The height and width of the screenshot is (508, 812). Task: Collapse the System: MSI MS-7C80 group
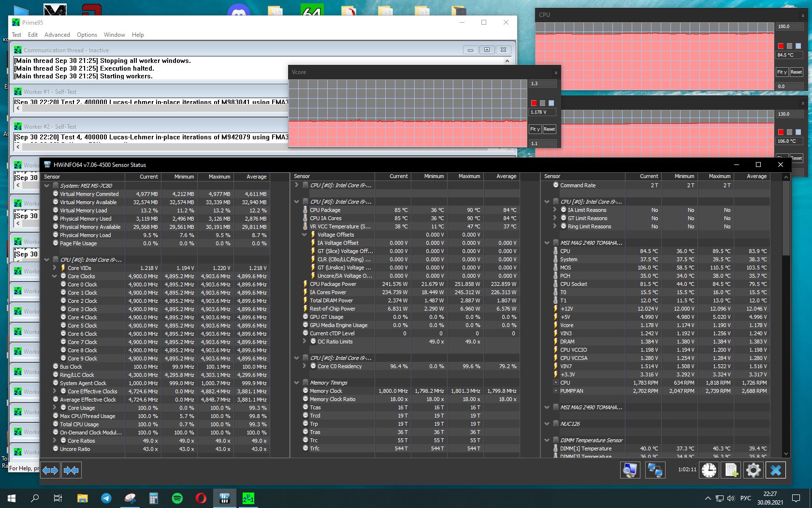[x=47, y=185]
